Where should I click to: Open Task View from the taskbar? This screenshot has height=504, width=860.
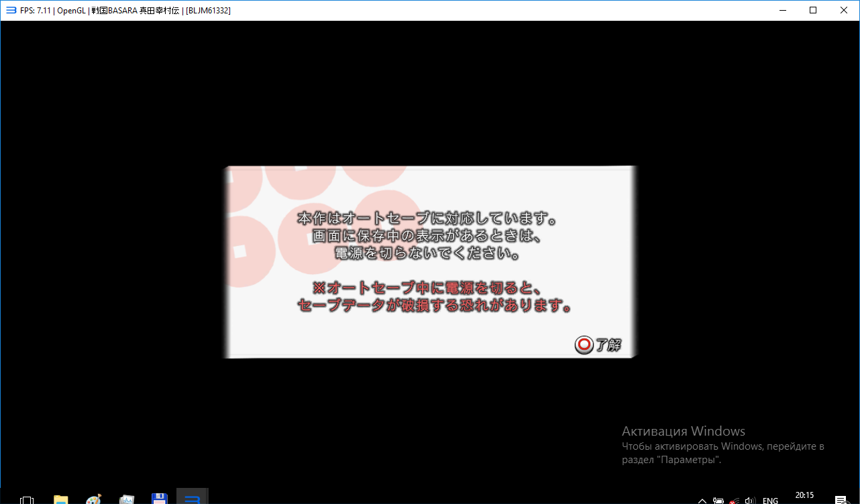click(x=27, y=499)
